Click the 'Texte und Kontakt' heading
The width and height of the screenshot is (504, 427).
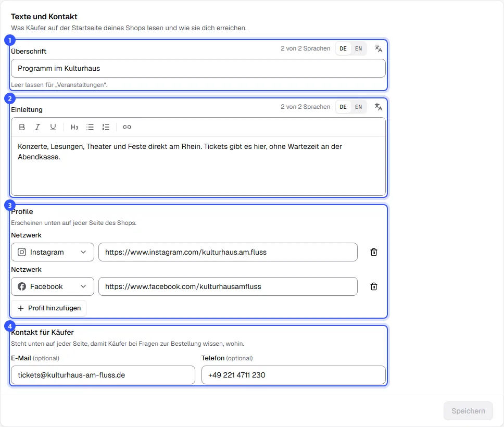44,17
